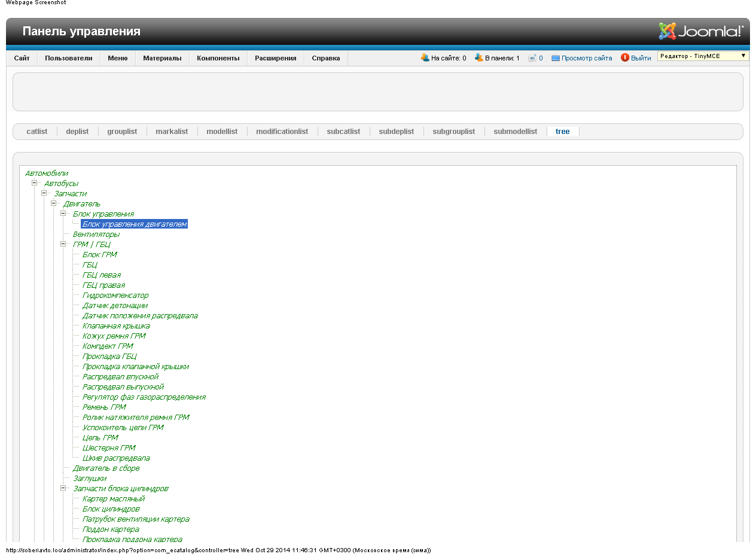Open the messages icon showing 0

pyautogui.click(x=532, y=58)
